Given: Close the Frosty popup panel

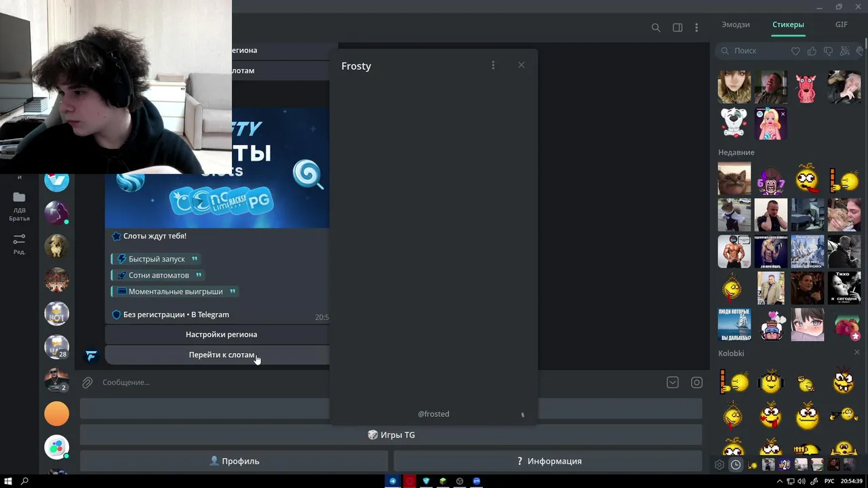Looking at the screenshot, I should point(521,65).
